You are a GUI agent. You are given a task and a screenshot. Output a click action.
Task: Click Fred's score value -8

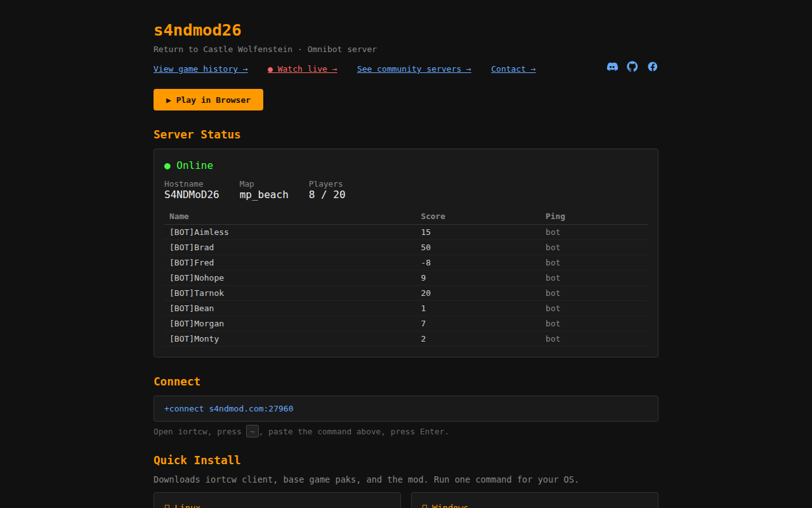click(426, 263)
